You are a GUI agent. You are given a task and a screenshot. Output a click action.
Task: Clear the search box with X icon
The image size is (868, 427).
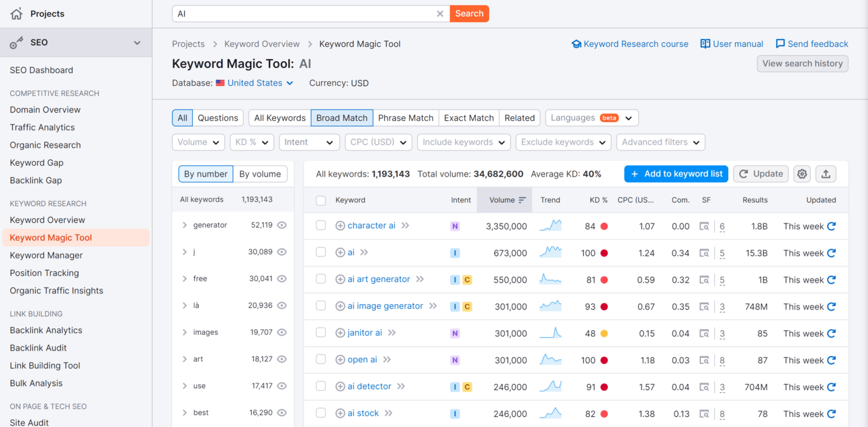click(x=440, y=13)
